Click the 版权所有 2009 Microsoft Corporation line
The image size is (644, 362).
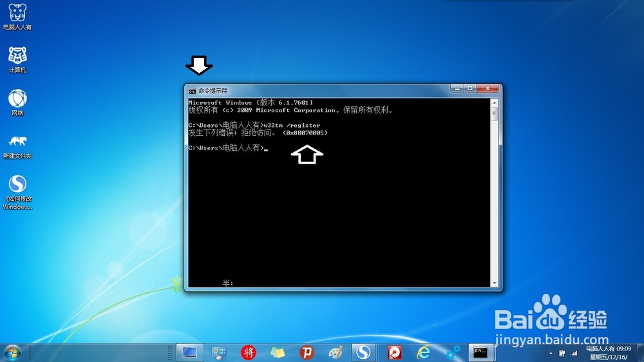click(290, 110)
